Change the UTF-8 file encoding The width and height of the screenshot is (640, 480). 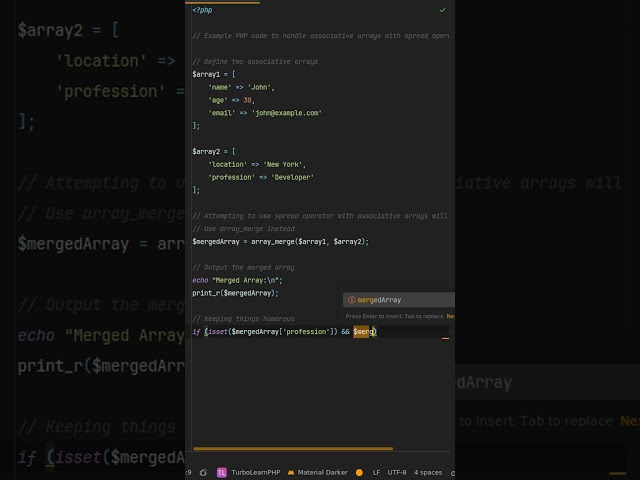point(397,472)
